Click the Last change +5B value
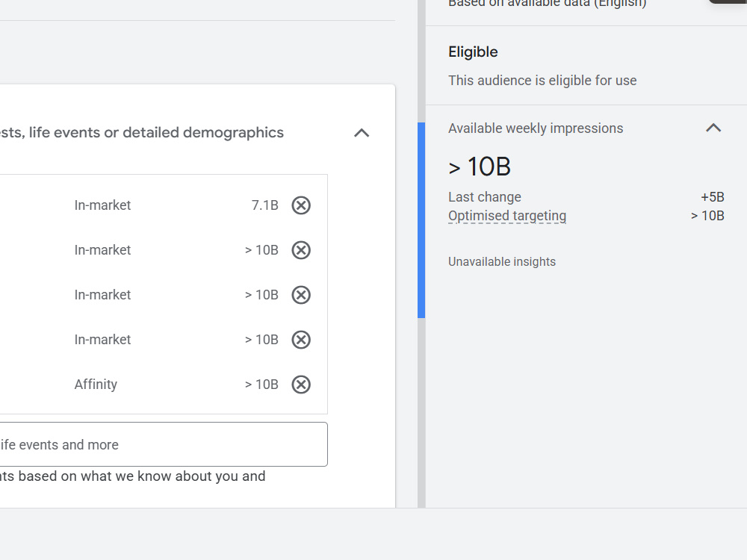 [x=712, y=196]
